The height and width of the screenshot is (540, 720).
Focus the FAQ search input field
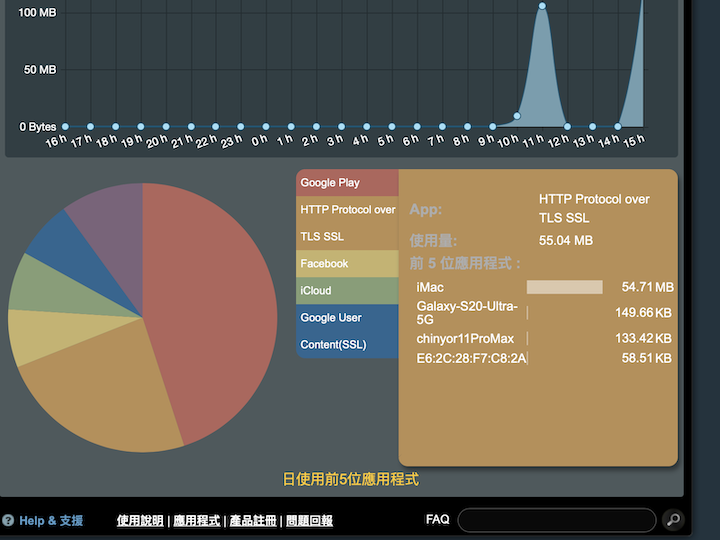tap(557, 520)
